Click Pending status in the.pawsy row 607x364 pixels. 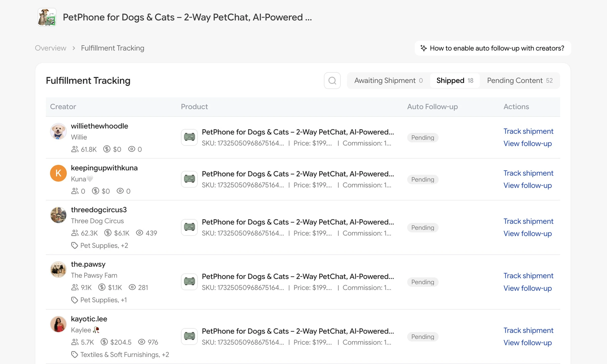click(423, 282)
